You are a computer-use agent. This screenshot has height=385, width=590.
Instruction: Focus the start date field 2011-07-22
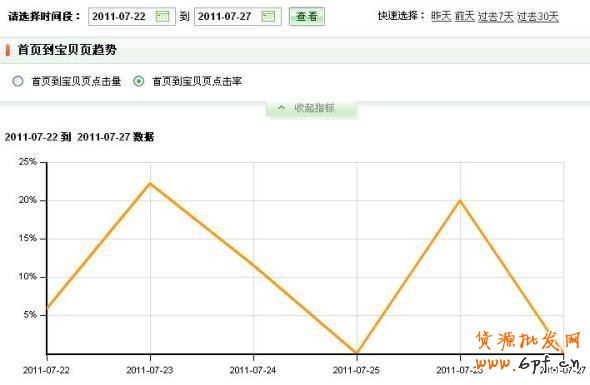[132, 17]
